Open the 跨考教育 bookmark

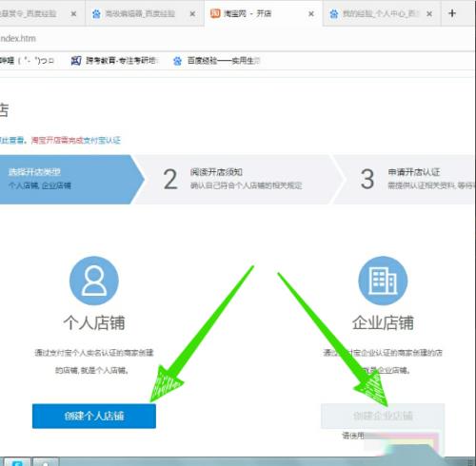click(115, 60)
